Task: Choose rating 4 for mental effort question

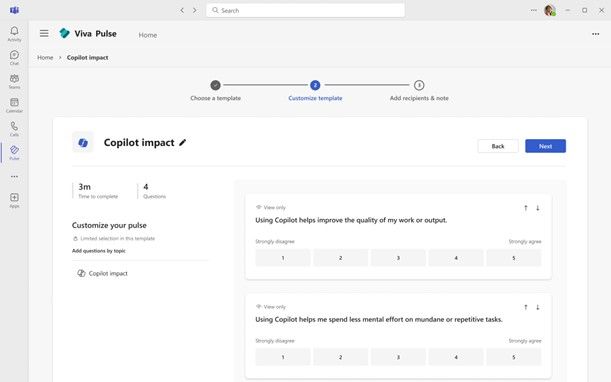Action: click(456, 357)
